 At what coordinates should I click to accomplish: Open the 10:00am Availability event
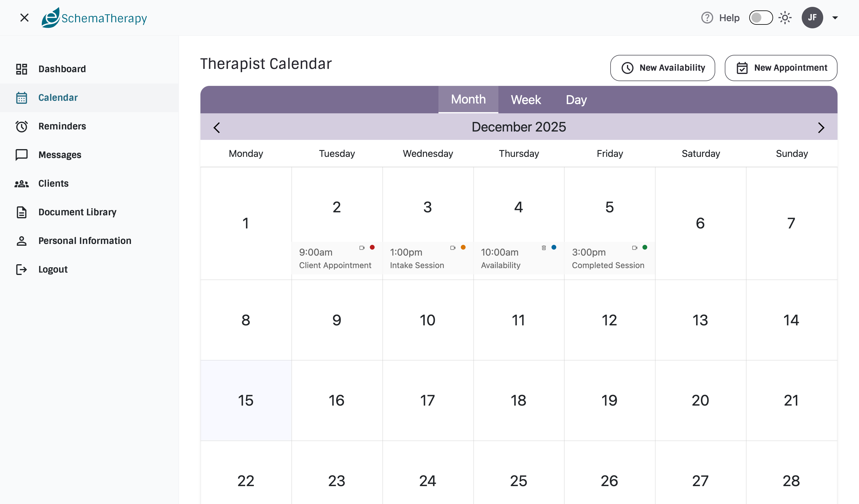(519, 258)
